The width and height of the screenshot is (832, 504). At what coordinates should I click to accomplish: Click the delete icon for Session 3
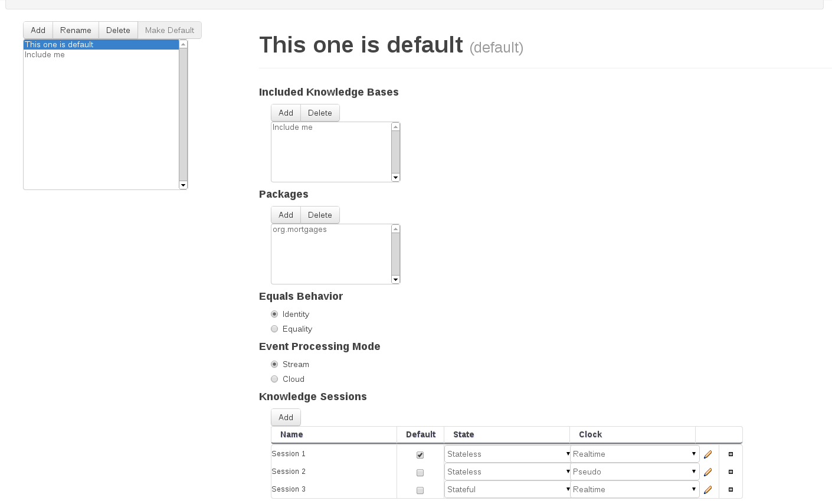pyautogui.click(x=731, y=490)
